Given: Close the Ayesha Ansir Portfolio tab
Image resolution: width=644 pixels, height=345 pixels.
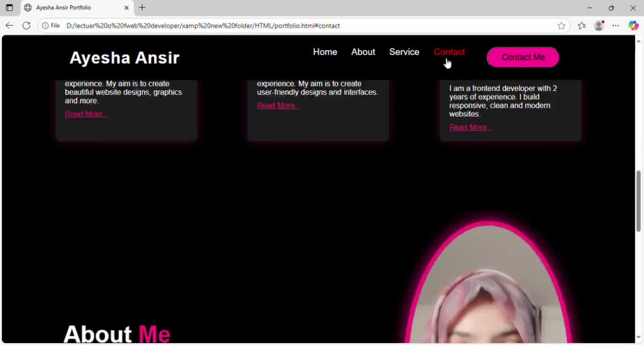Looking at the screenshot, I should click(126, 7).
